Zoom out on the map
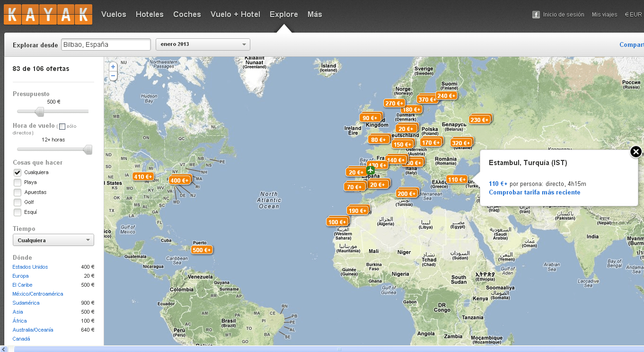644x352 pixels. pos(113,76)
